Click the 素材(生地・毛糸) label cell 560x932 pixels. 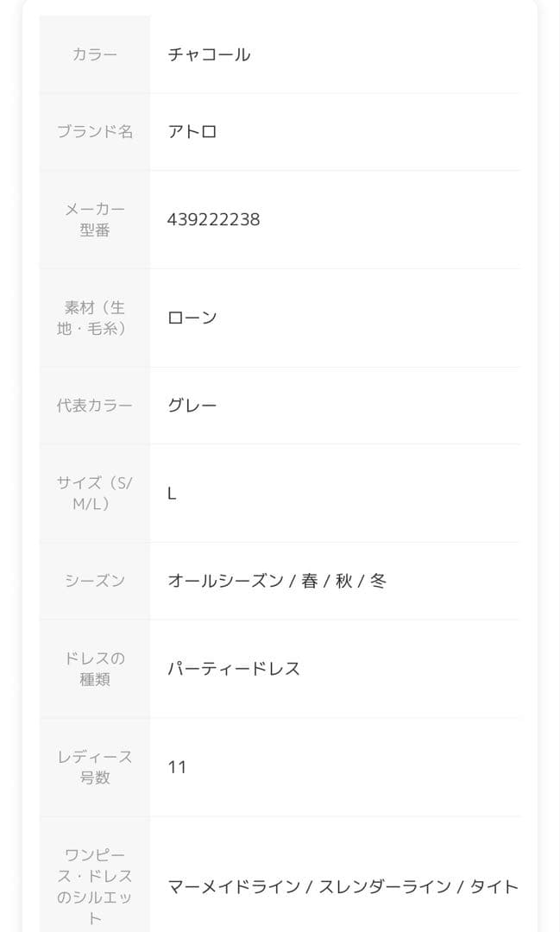click(x=95, y=318)
